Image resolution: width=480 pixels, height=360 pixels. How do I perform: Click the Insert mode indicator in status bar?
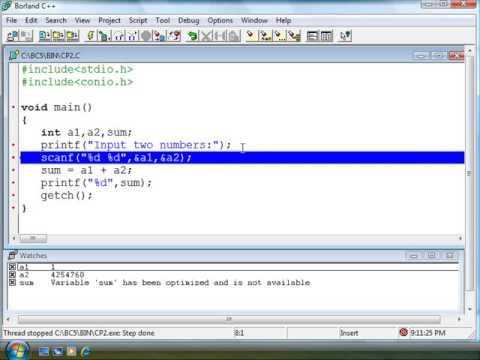click(349, 333)
